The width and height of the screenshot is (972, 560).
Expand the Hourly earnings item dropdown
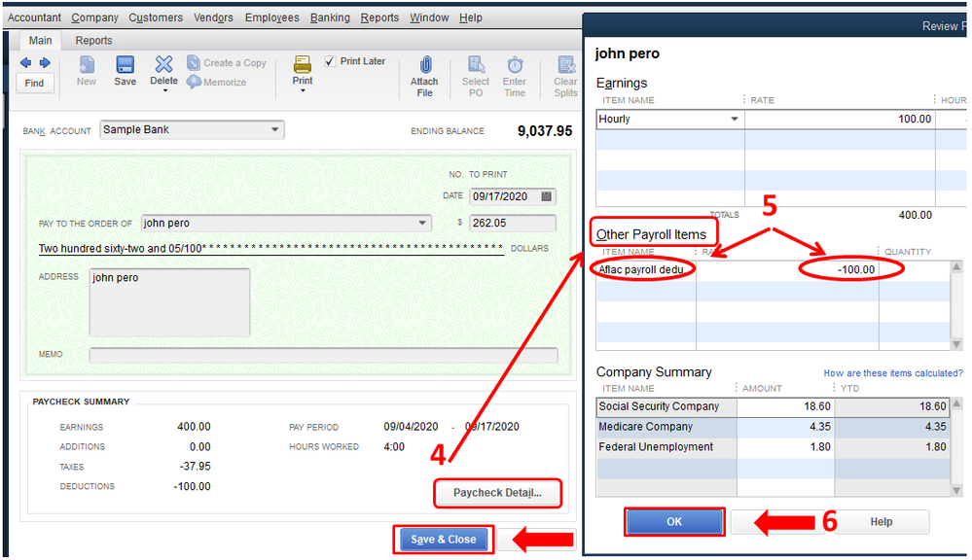click(x=735, y=119)
